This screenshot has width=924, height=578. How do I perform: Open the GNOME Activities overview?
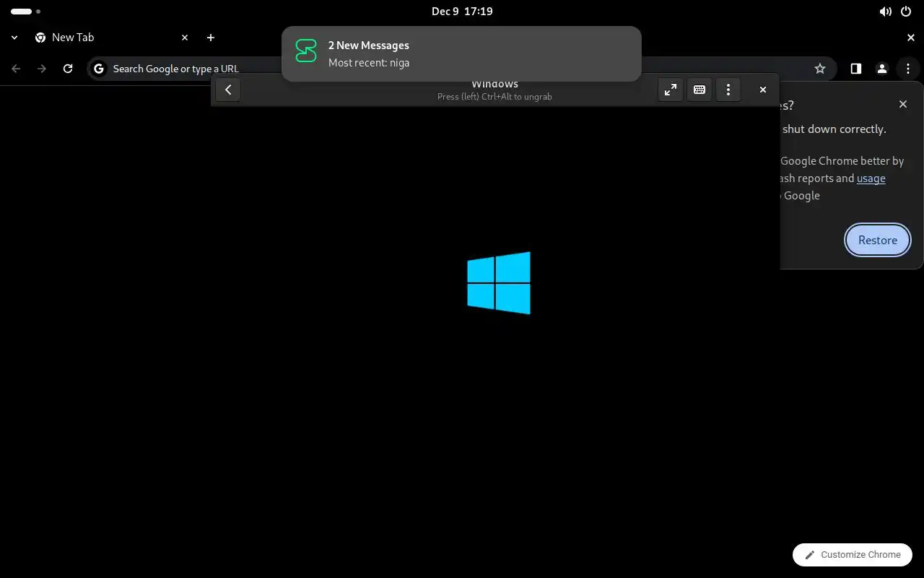click(26, 12)
